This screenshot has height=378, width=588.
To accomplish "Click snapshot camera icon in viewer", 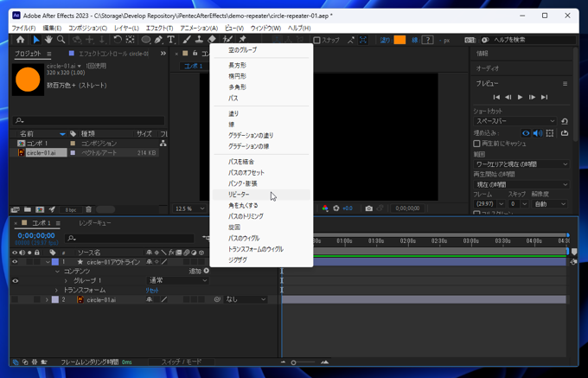I will (369, 208).
